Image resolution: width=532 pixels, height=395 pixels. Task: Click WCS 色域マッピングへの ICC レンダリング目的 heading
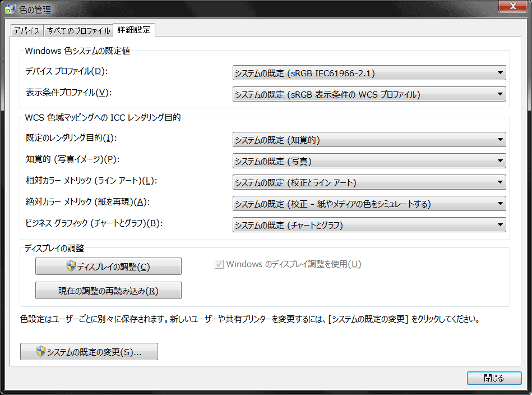tap(103, 117)
